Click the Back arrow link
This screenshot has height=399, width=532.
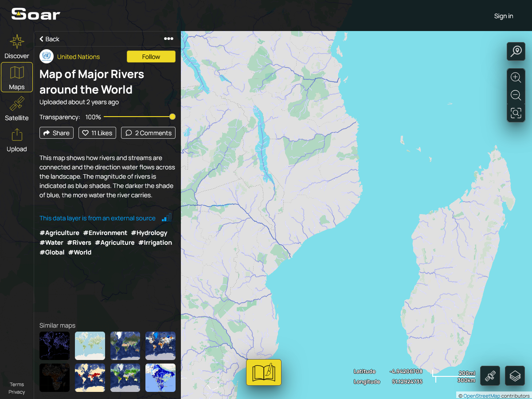49,39
